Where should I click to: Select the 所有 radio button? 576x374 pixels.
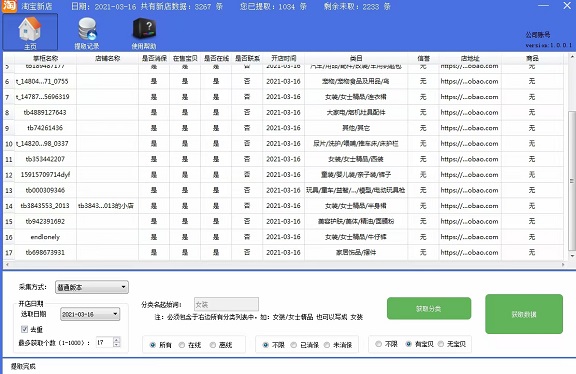pos(153,345)
